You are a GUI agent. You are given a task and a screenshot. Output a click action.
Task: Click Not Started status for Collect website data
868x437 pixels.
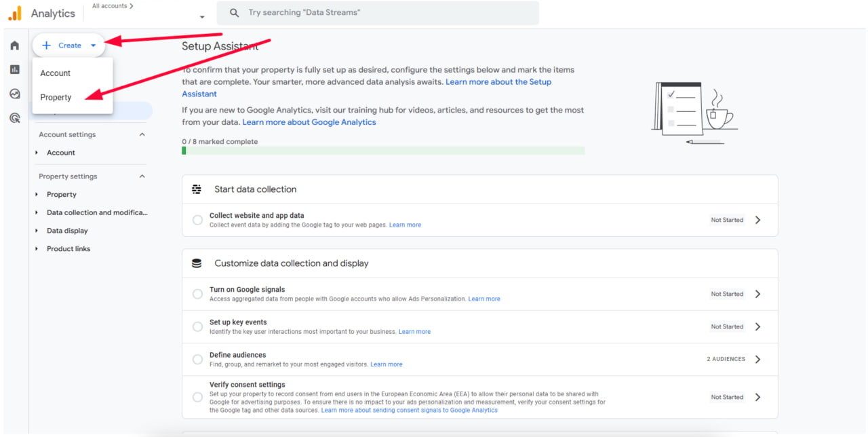[727, 220]
